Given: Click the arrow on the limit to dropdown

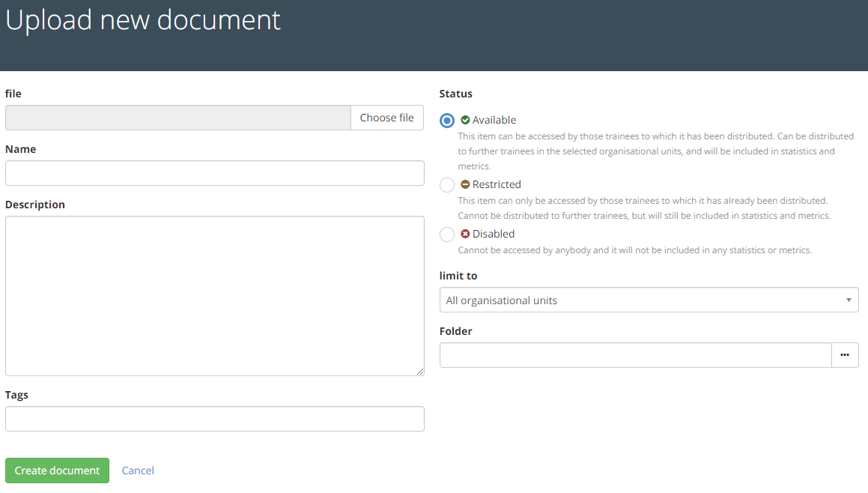Looking at the screenshot, I should pos(849,300).
